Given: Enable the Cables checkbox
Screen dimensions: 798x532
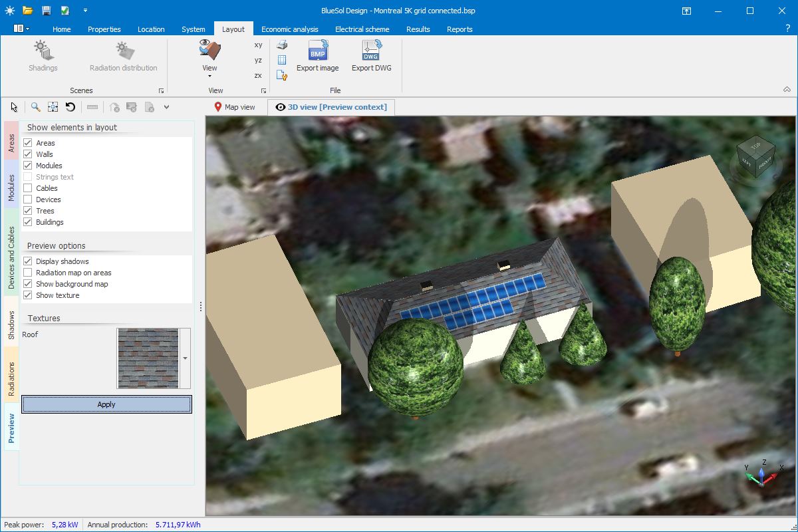Looking at the screenshot, I should point(28,188).
